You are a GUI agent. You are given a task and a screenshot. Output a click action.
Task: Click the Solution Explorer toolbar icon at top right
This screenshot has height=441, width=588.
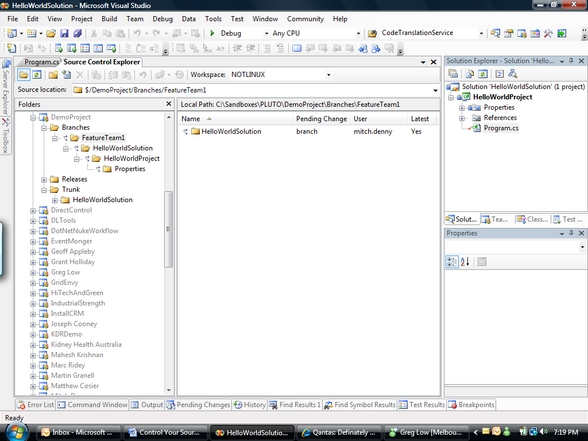tap(495, 33)
